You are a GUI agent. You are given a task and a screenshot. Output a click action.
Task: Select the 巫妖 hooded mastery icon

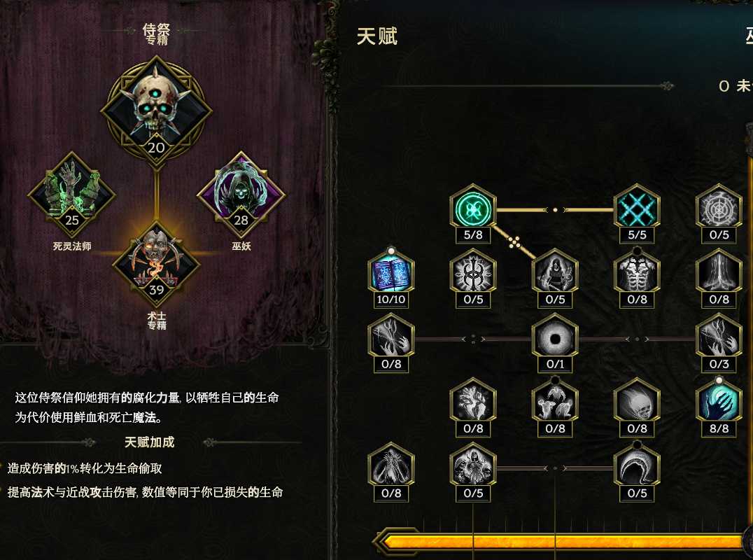pos(241,194)
